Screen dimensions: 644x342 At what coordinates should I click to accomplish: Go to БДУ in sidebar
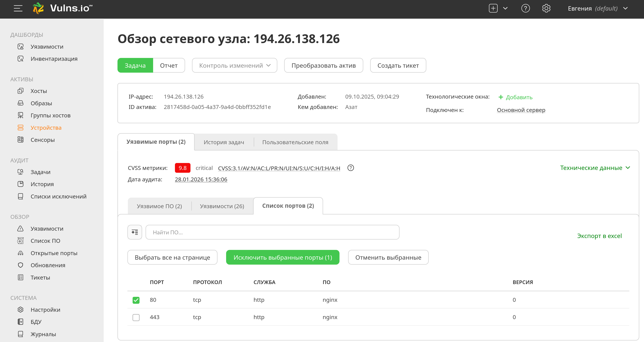point(36,322)
